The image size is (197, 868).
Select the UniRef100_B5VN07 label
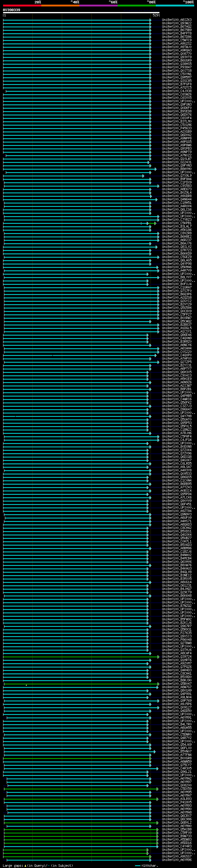(177, 752)
